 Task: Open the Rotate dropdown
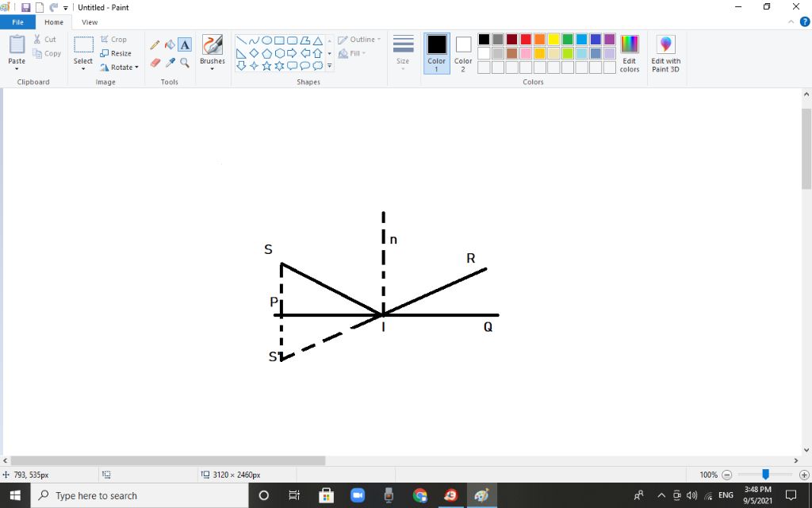click(120, 67)
